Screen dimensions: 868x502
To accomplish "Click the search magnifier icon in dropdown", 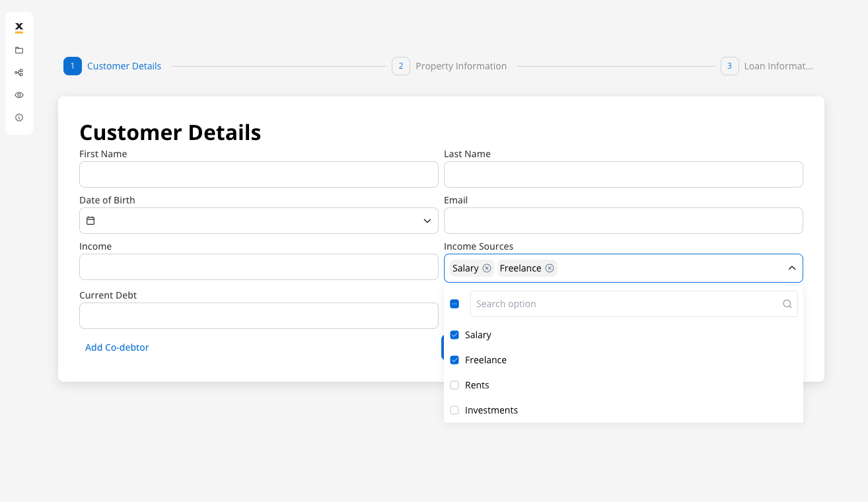I will click(x=787, y=304).
